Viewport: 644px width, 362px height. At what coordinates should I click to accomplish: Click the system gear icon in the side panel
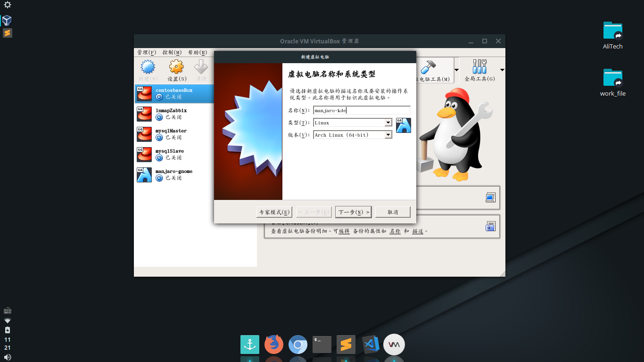point(7,5)
